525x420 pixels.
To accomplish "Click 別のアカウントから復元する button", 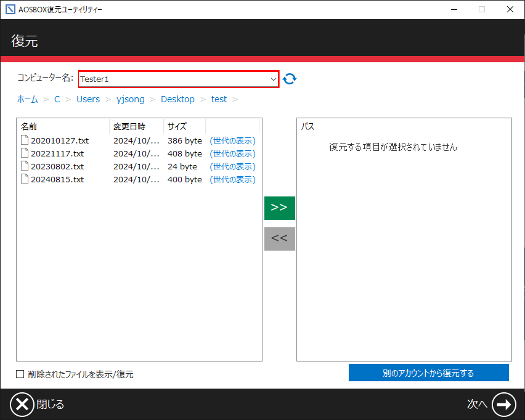I will point(429,373).
